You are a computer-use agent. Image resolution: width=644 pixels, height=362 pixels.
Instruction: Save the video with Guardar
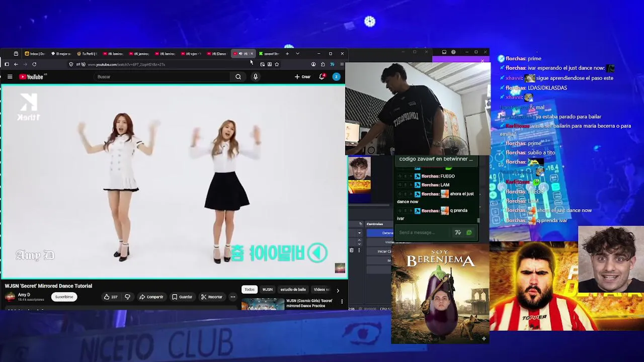(x=182, y=297)
